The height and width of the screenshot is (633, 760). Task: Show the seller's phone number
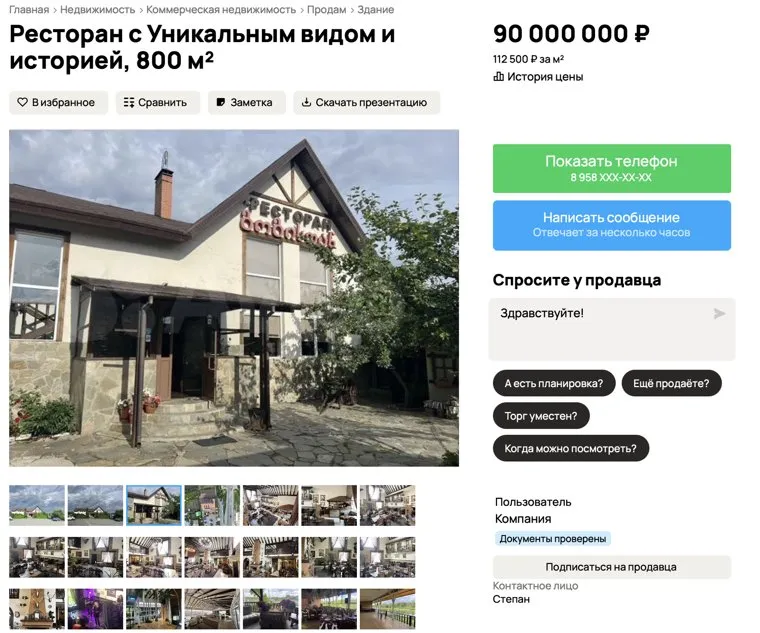[612, 168]
